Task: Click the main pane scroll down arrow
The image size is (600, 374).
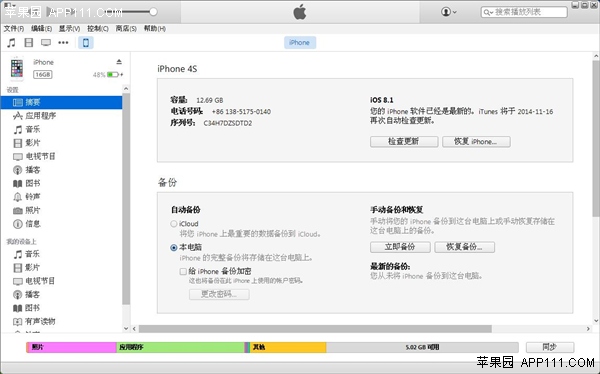Action: pyautogui.click(x=596, y=321)
